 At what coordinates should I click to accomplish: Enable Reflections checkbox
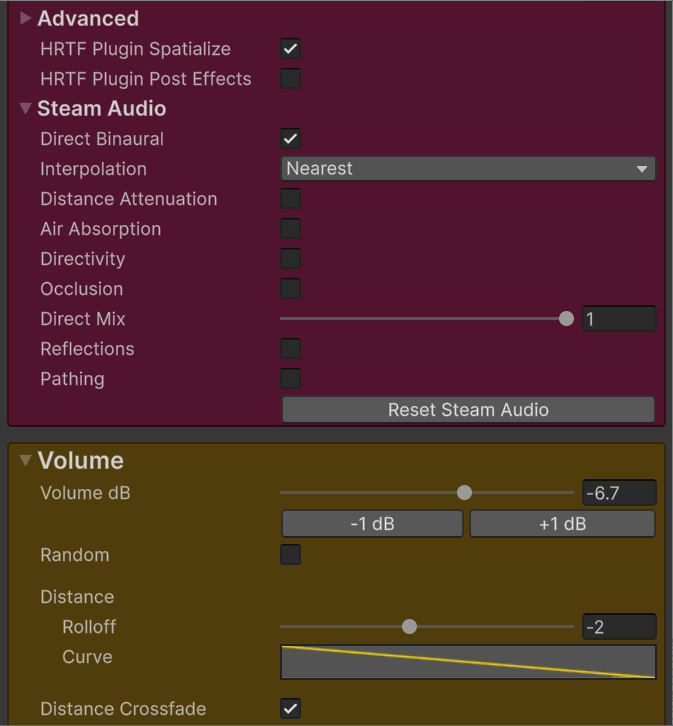click(x=291, y=349)
